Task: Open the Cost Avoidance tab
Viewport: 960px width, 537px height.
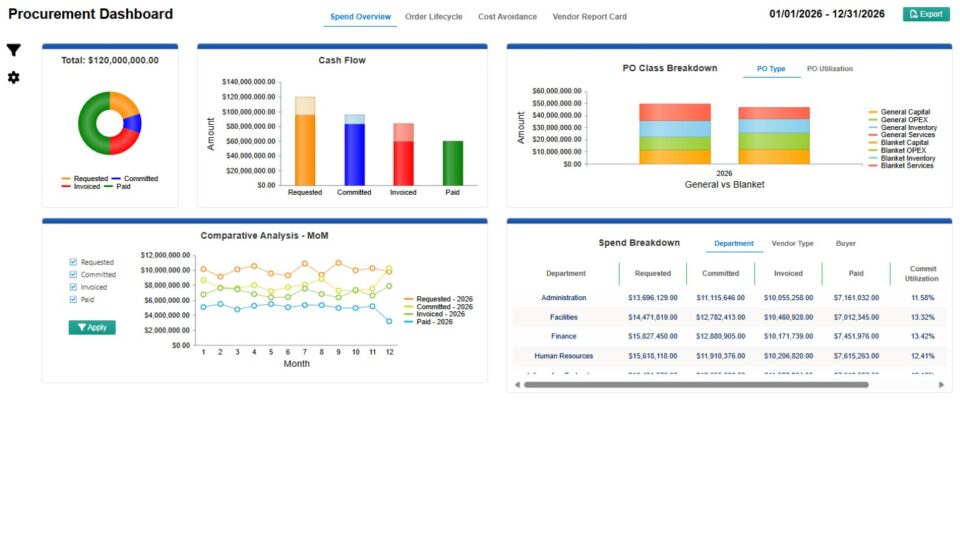Action: [x=507, y=17]
